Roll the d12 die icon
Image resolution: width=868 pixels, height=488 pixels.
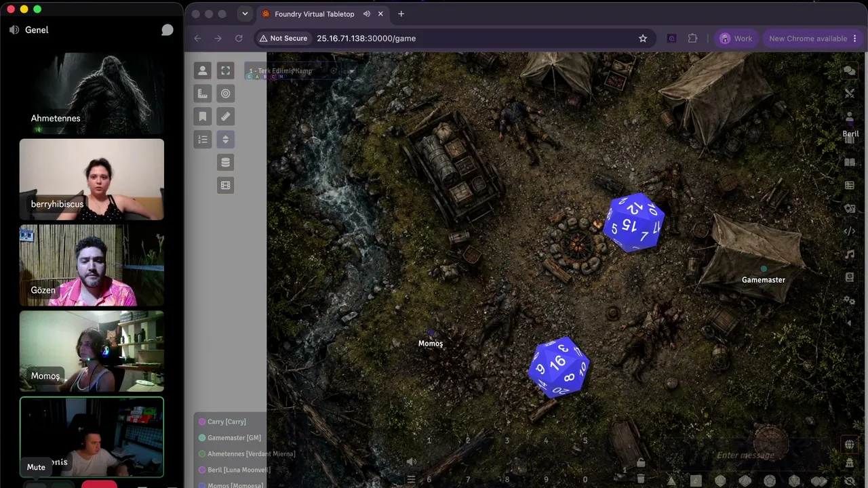tap(770, 481)
